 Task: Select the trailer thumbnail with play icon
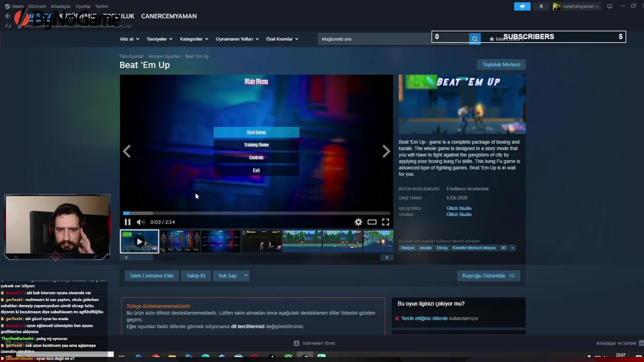pos(139,242)
